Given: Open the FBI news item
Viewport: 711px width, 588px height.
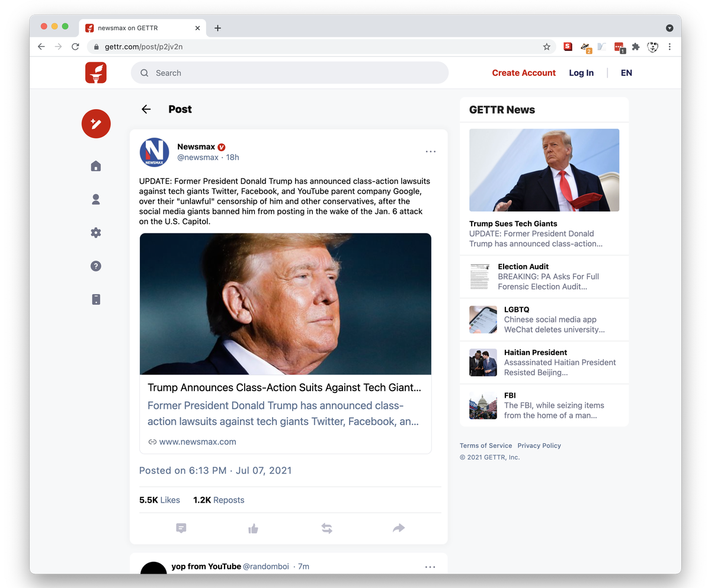Looking at the screenshot, I should pyautogui.click(x=544, y=405).
